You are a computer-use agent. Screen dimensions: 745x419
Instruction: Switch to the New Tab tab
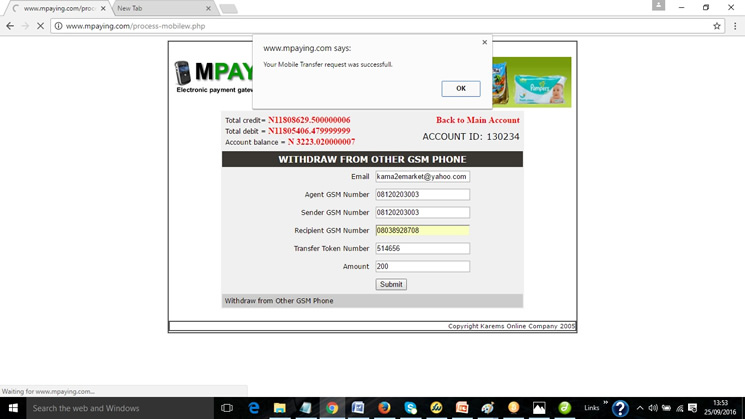point(150,8)
